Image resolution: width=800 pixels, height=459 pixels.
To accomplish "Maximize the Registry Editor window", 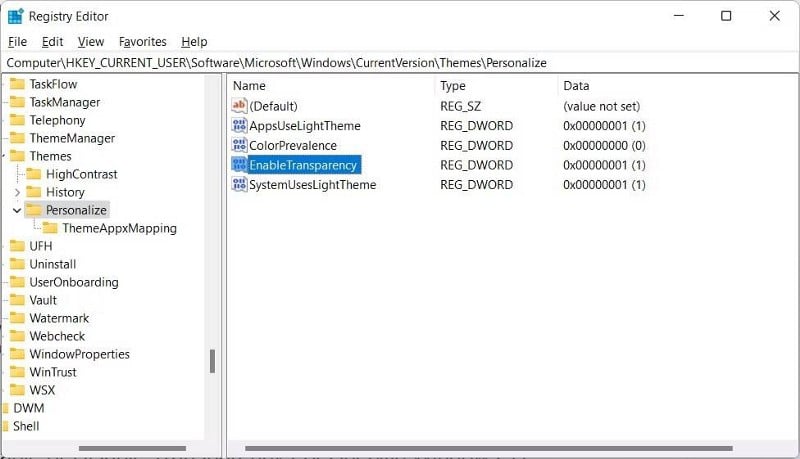I will click(x=726, y=16).
